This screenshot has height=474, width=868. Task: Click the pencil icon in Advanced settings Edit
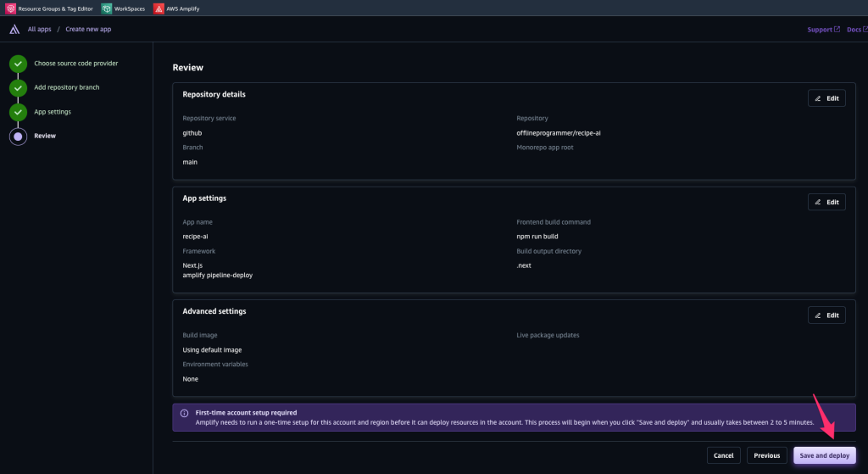point(818,315)
